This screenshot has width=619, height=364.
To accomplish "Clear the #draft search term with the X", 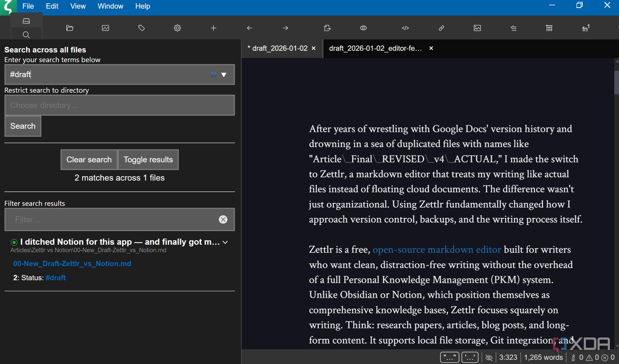I will 214,75.
